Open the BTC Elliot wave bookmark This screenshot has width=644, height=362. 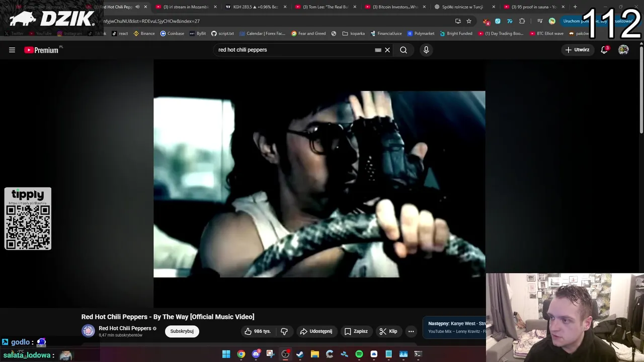coord(546,34)
